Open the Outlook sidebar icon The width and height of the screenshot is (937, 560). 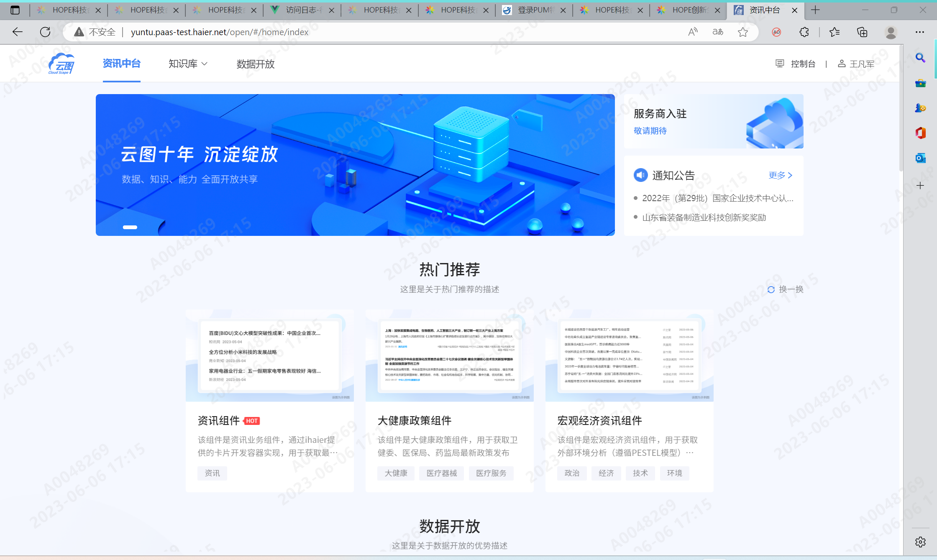point(920,158)
